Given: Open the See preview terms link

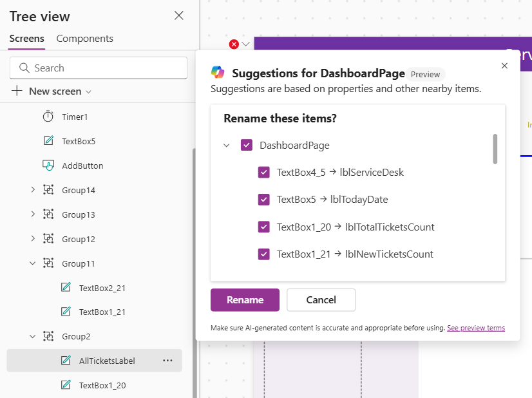Looking at the screenshot, I should pyautogui.click(x=476, y=328).
